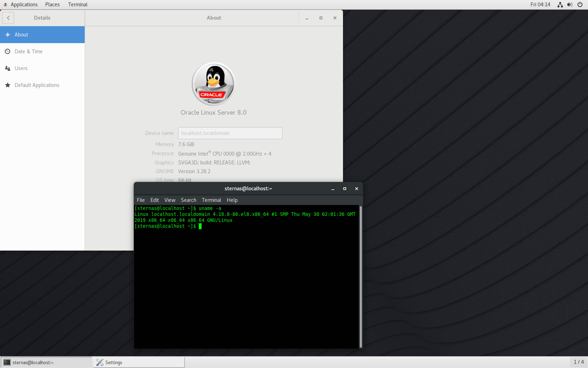Click the Applications menu foot icon
The image size is (588, 368).
click(x=5, y=5)
